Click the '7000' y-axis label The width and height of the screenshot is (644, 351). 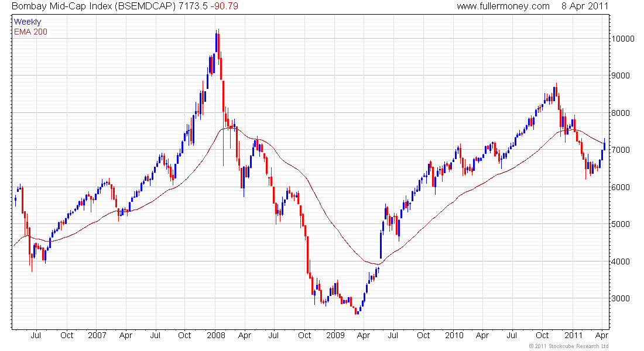coord(621,150)
